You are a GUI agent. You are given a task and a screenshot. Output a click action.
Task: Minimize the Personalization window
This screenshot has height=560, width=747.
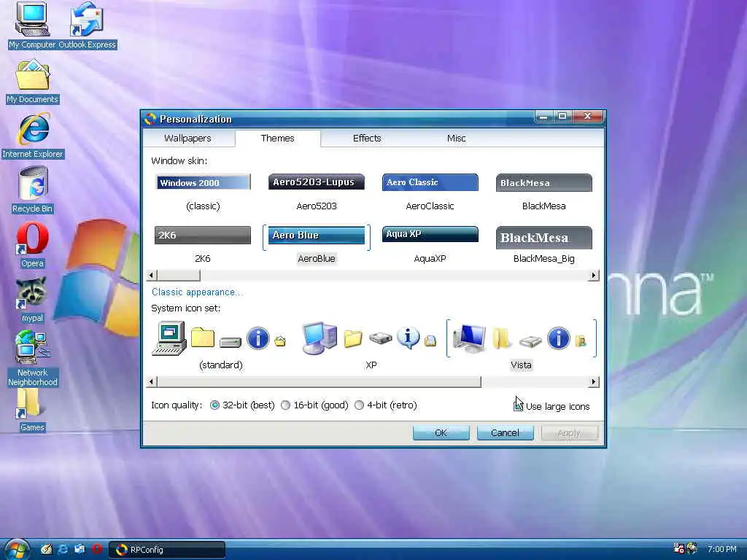pyautogui.click(x=543, y=116)
